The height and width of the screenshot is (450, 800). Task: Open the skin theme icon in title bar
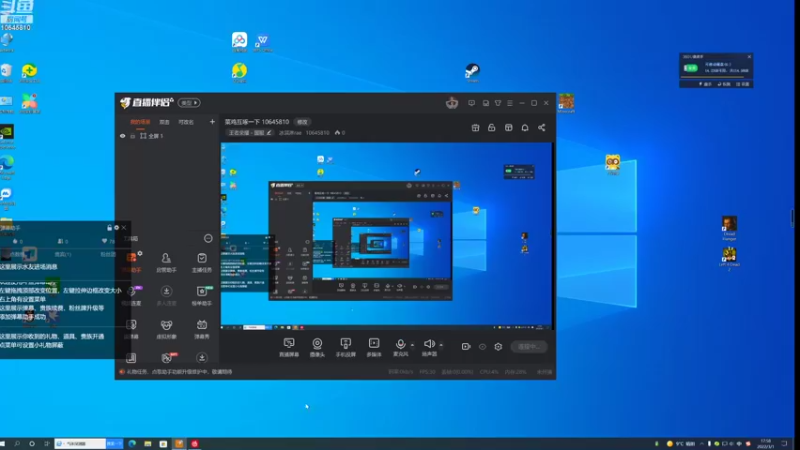pos(498,103)
